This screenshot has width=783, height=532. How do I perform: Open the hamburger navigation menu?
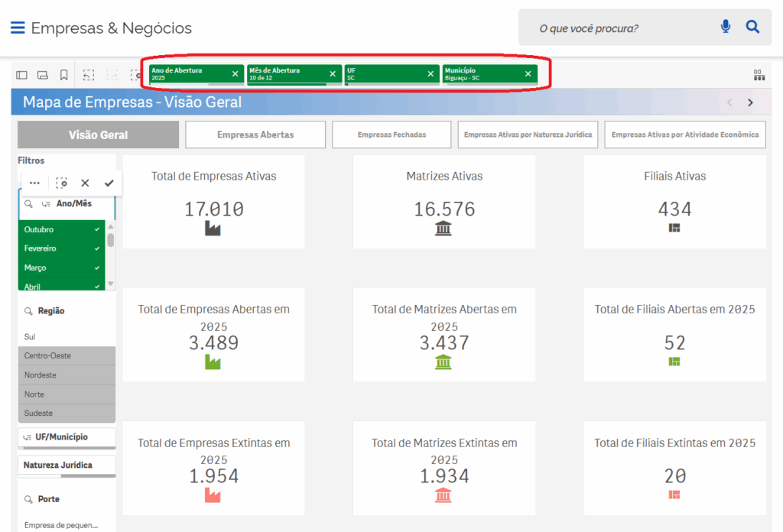[x=18, y=28]
